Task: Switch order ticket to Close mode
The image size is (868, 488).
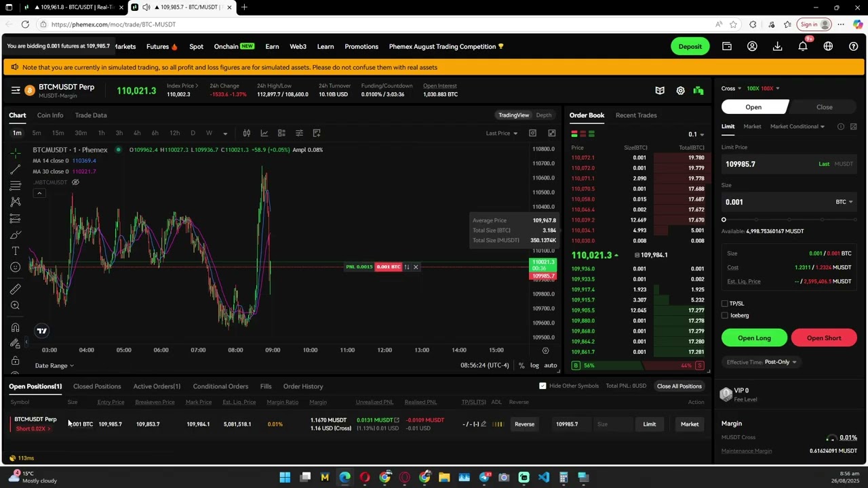Action: click(824, 107)
